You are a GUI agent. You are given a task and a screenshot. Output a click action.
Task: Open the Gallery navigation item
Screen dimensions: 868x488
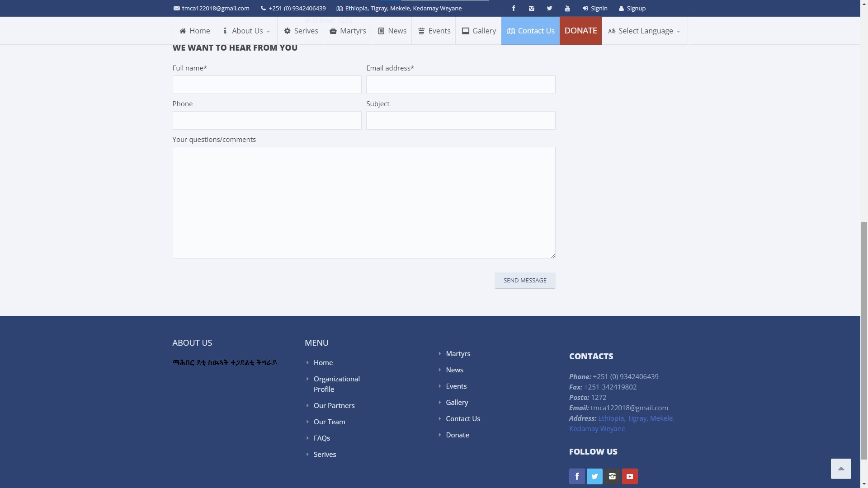coord(479,31)
